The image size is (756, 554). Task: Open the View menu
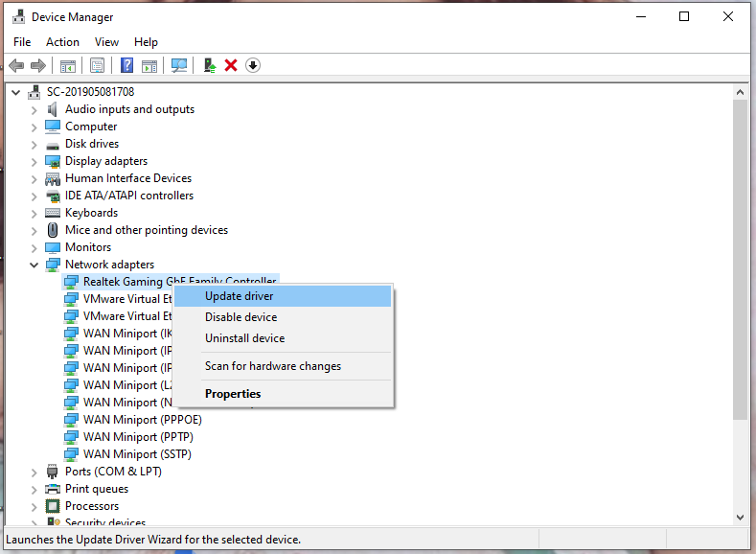[x=106, y=42]
